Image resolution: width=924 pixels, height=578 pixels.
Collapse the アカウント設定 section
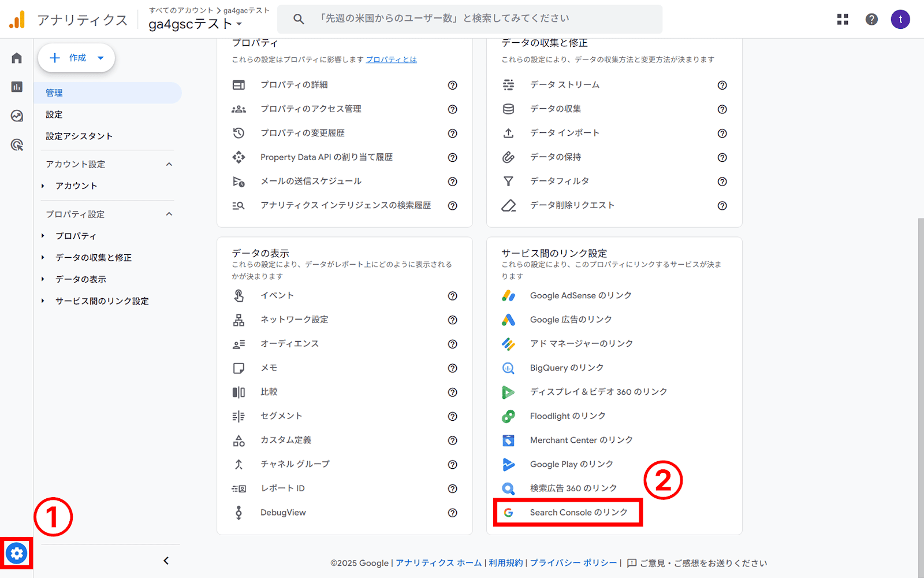tap(169, 164)
